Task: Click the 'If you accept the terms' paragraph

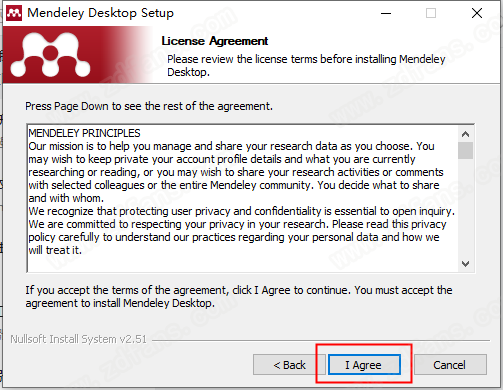Action: point(239,296)
